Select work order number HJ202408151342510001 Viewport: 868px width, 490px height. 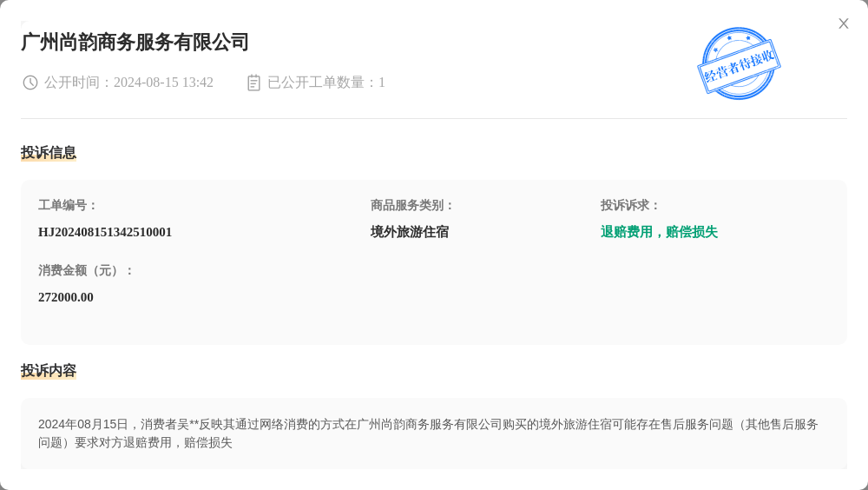[105, 232]
